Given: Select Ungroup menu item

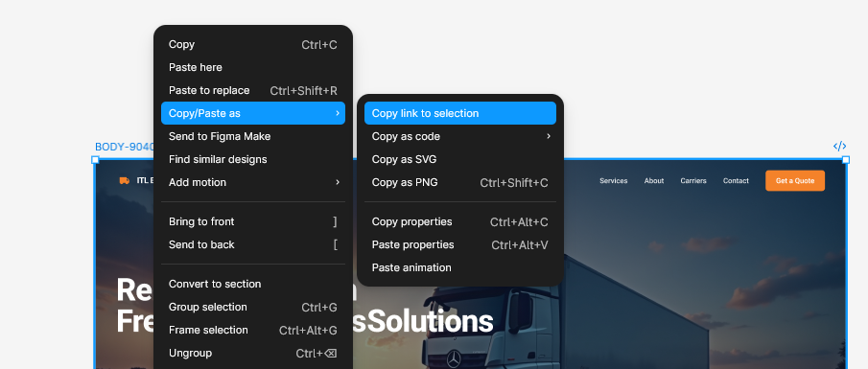Looking at the screenshot, I should (x=253, y=353).
